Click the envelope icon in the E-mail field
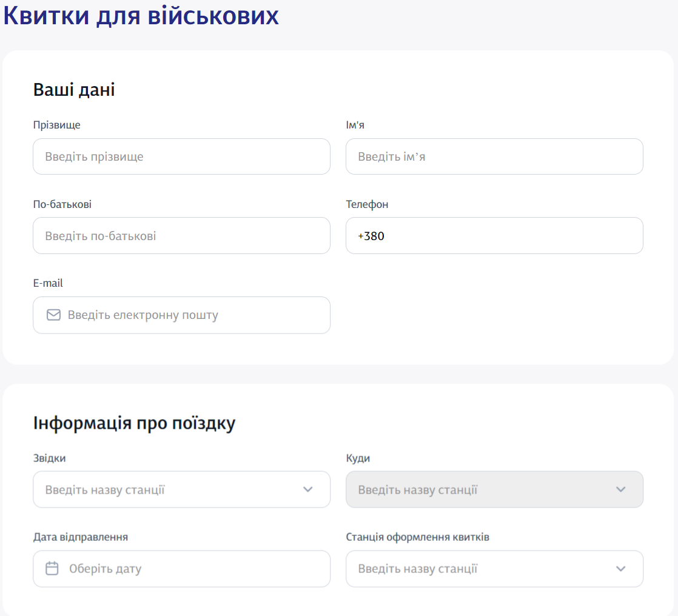This screenshot has width=678, height=616. [53, 315]
